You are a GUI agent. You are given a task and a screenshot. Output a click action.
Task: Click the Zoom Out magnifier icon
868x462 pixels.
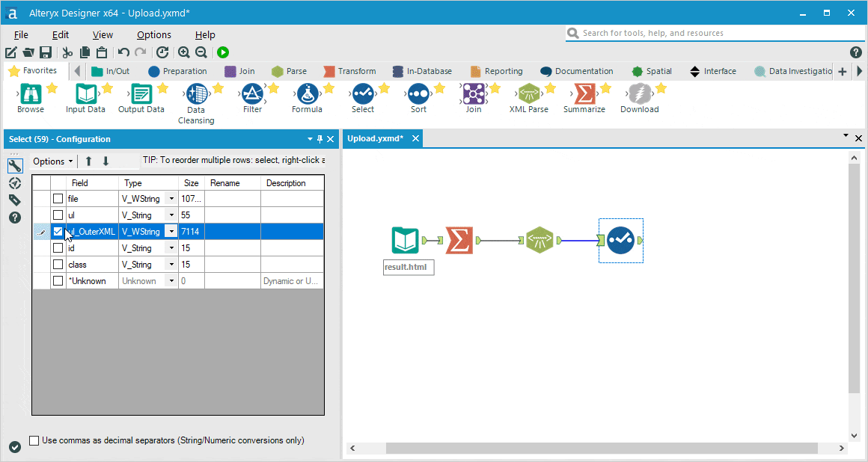tap(201, 52)
